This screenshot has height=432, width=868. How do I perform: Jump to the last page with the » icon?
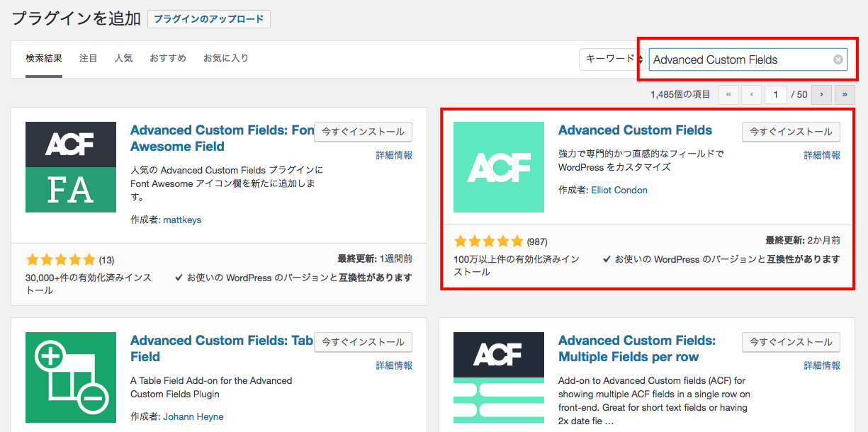tap(844, 94)
